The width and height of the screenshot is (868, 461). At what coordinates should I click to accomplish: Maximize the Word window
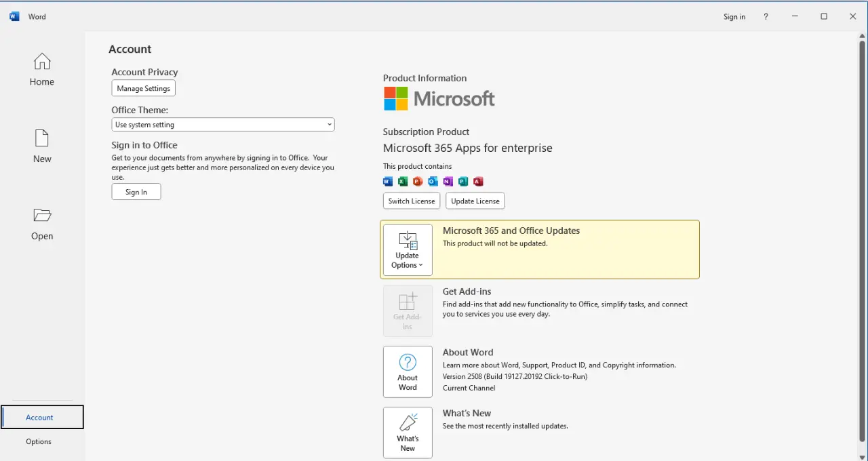pos(824,16)
